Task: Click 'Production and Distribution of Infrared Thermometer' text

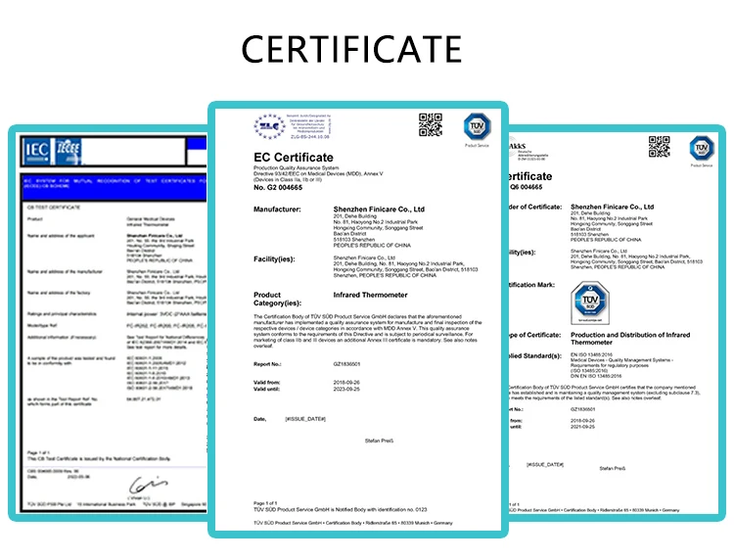Action: (x=630, y=339)
